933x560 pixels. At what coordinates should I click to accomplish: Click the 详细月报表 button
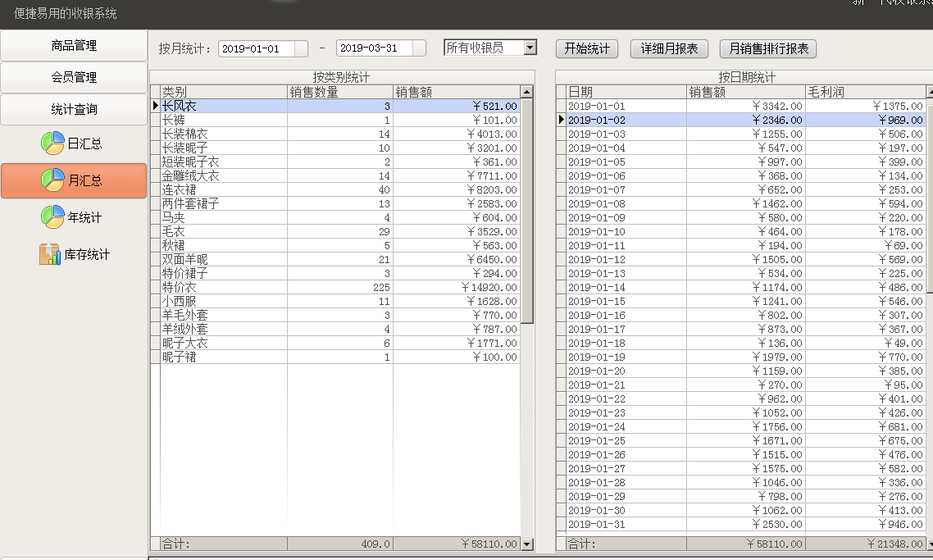669,48
